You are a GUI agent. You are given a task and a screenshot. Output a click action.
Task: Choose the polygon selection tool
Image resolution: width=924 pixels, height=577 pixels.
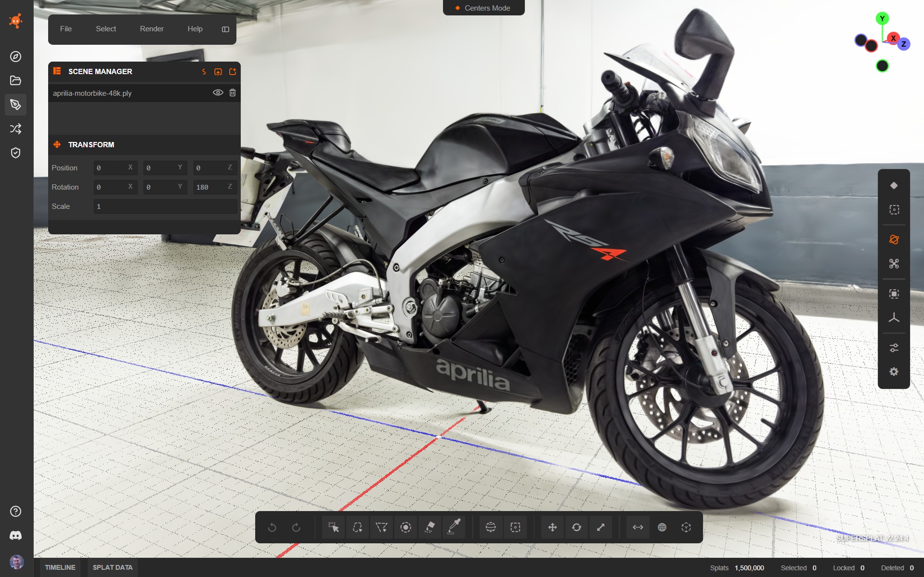click(x=381, y=527)
